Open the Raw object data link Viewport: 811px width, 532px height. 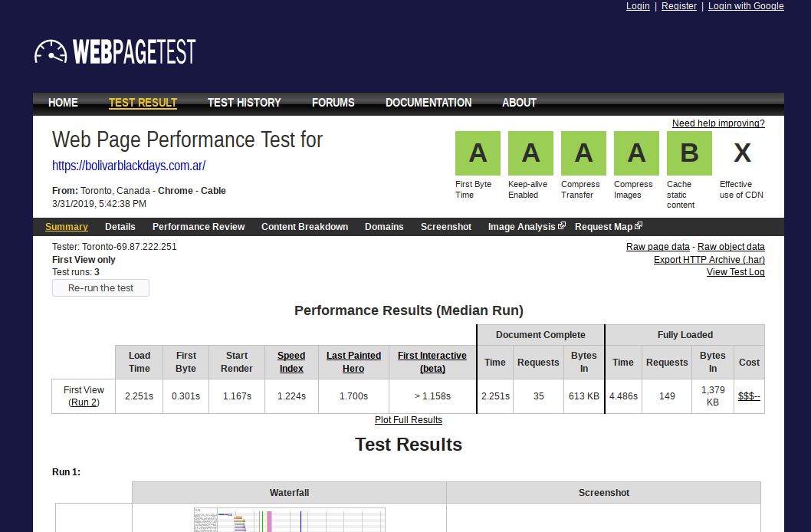[x=731, y=247]
